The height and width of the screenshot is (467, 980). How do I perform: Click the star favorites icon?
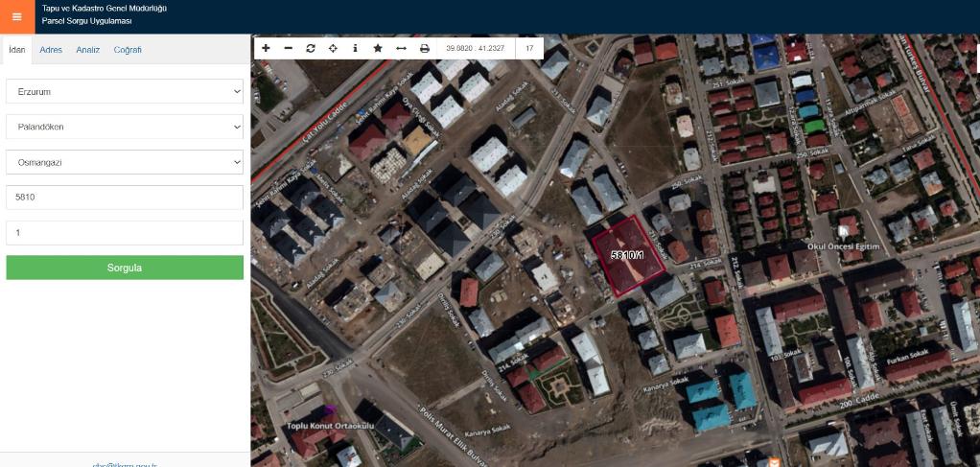[x=378, y=48]
